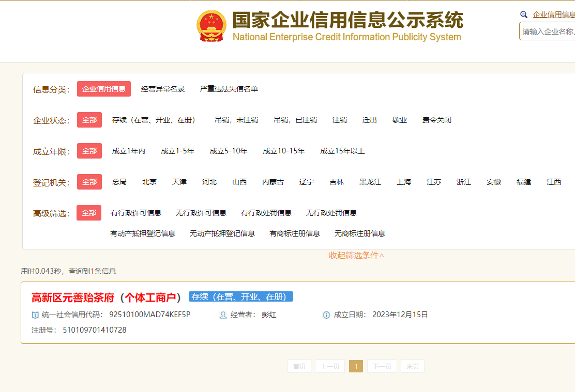This screenshot has width=575, height=392.
Task: Filter by 责令关闭 status
Action: tap(437, 120)
